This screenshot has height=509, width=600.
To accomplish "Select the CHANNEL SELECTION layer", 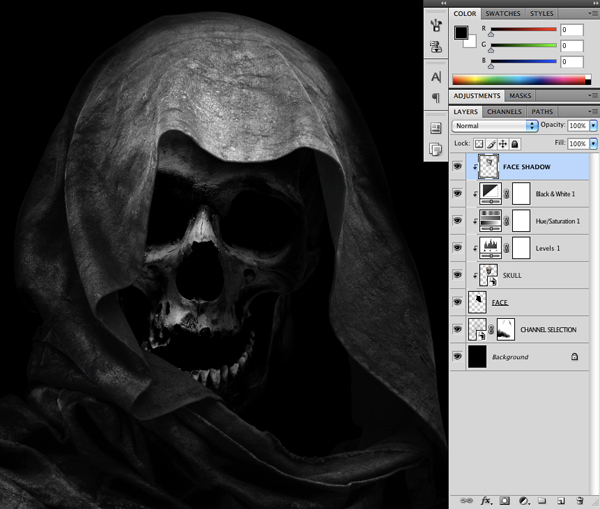I will tap(548, 329).
